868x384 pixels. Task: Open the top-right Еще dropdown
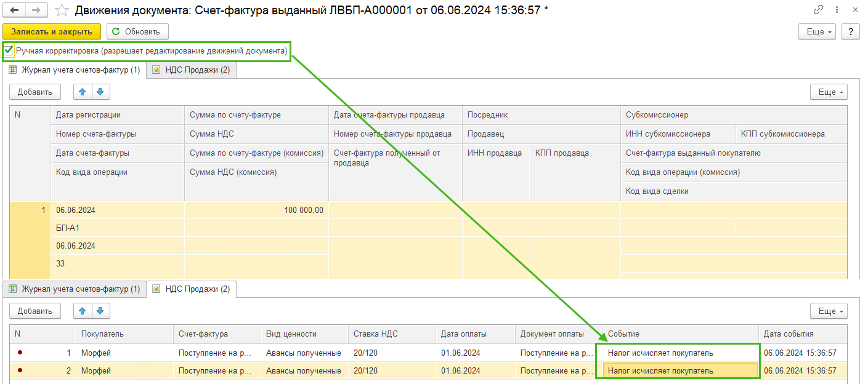(817, 31)
